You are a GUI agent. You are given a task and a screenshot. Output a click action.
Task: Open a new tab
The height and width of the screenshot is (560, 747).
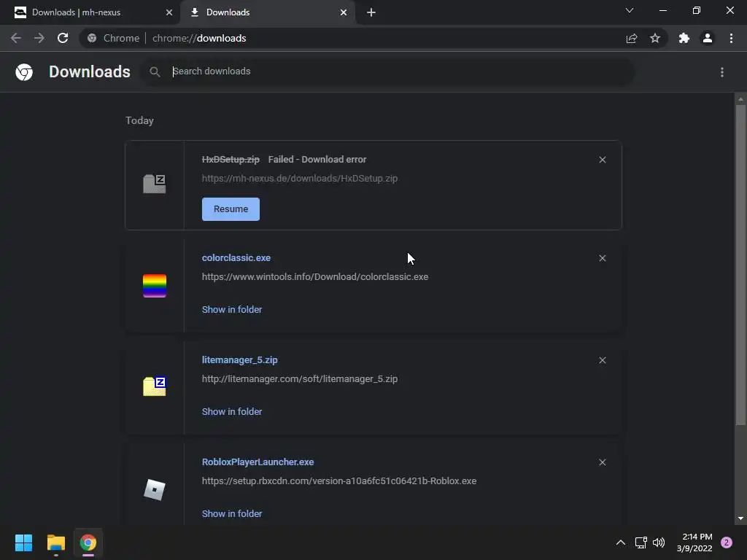tap(371, 12)
